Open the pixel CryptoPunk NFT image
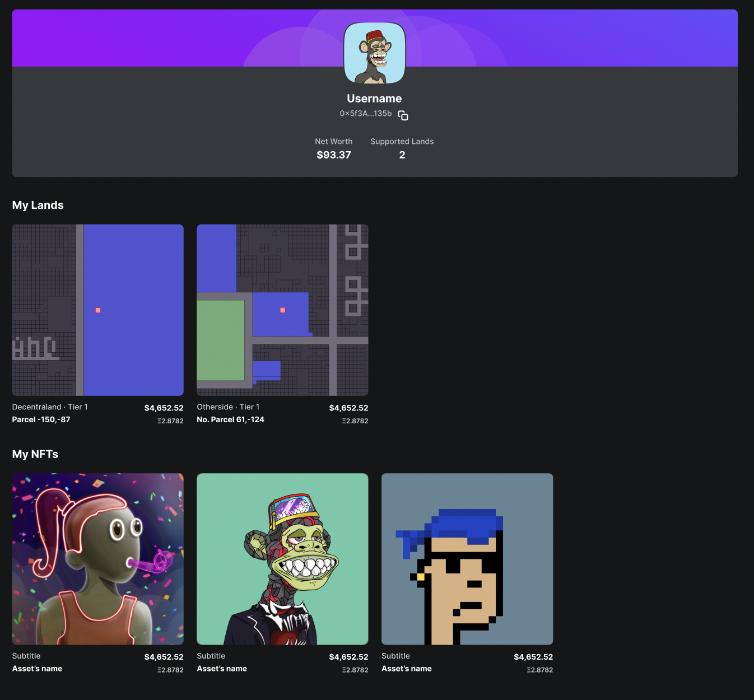754x700 pixels. 467,559
